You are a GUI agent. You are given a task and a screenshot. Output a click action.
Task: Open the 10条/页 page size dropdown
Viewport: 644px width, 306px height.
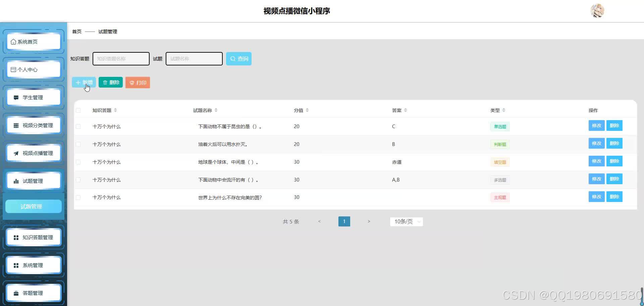point(406,221)
